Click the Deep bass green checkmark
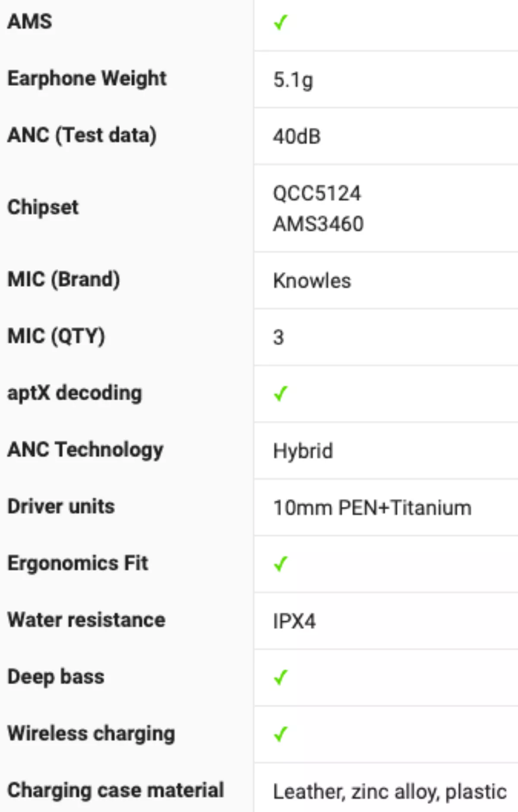Image resolution: width=518 pixels, height=812 pixels. [x=281, y=677]
